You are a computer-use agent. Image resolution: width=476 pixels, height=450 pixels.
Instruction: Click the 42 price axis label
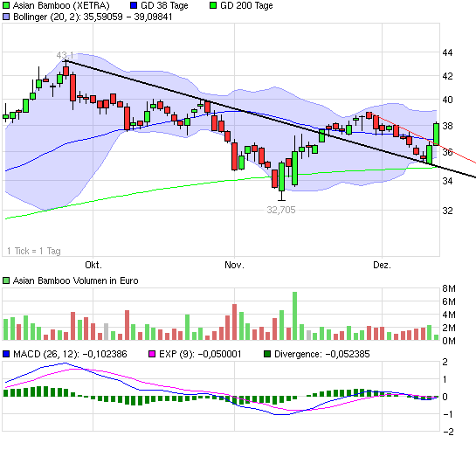[x=447, y=76]
